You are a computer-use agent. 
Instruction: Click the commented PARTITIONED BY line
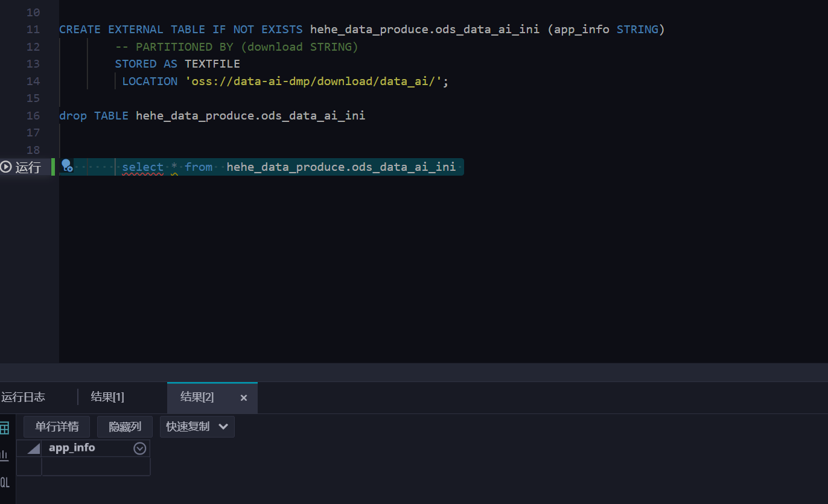tap(237, 46)
